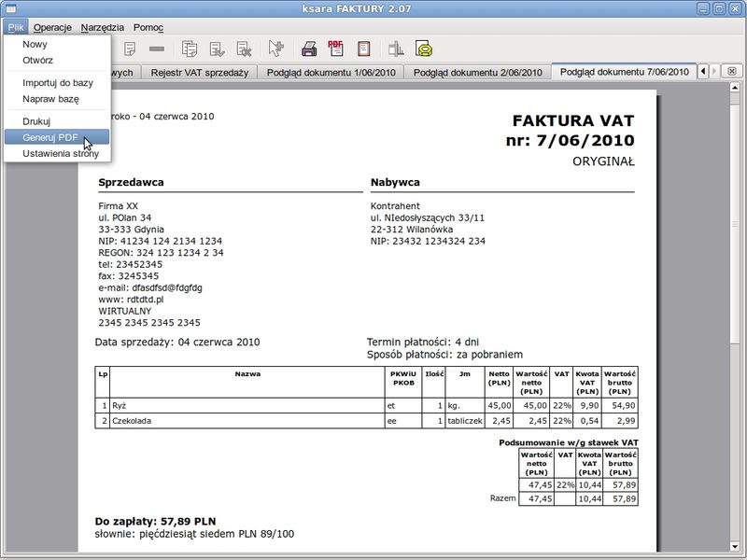747x560 pixels.
Task: Click Nowy in the open menu
Action: tap(35, 44)
